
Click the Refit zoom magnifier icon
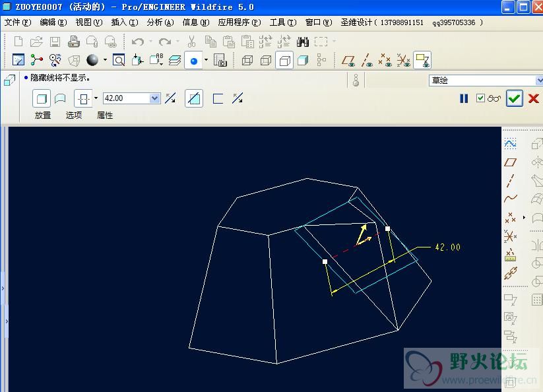coord(119,60)
